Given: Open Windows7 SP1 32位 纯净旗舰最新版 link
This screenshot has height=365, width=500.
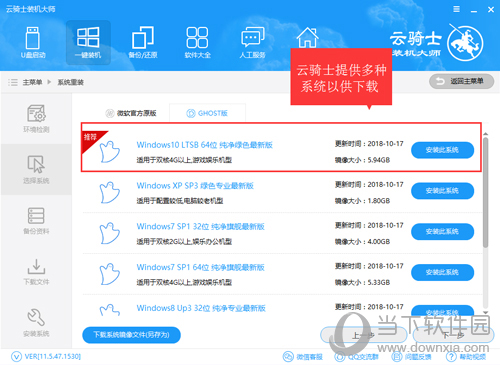Looking at the screenshot, I should coord(201,226).
